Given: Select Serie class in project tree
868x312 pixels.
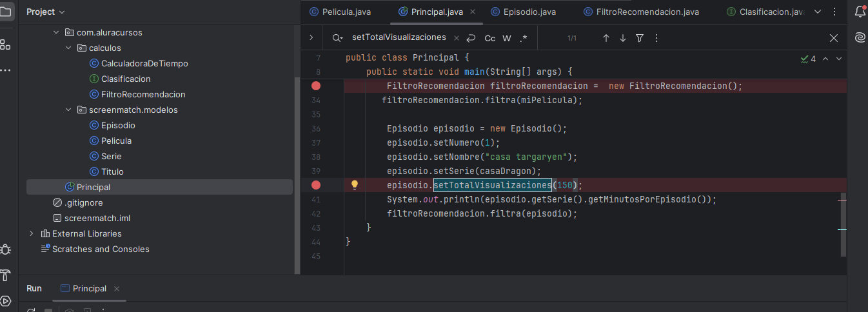Looking at the screenshot, I should [x=111, y=156].
